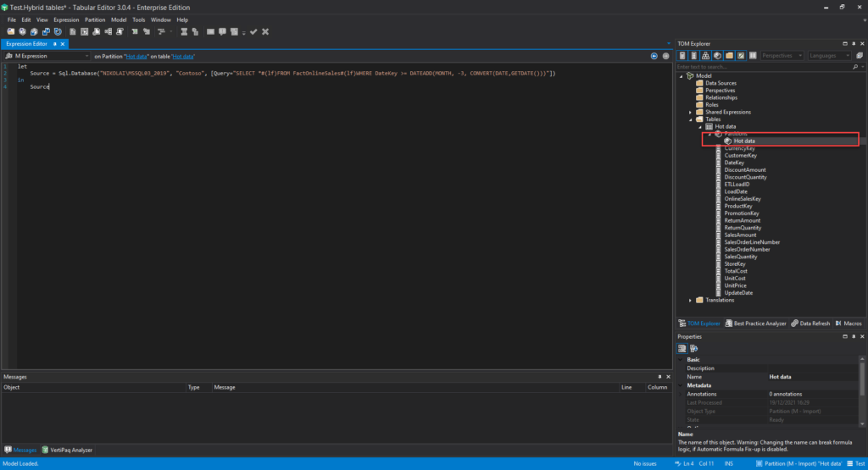Viewport: 868px width, 470px height.
Task: Click the format expression lines icon
Action: pyautogui.click(x=161, y=32)
